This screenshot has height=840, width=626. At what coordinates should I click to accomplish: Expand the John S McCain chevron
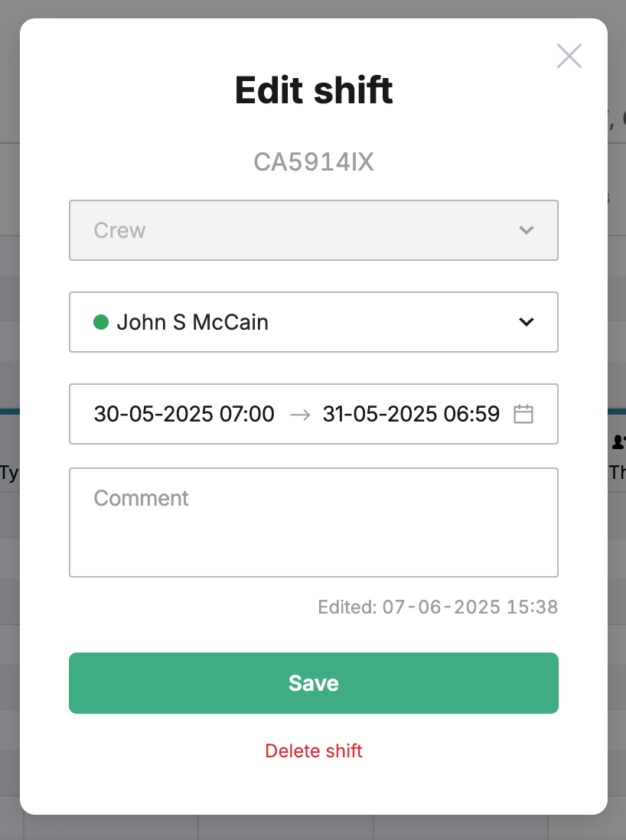[527, 322]
